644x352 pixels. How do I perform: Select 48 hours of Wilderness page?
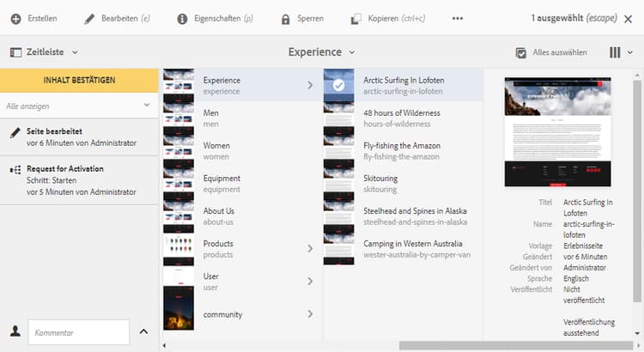pyautogui.click(x=403, y=118)
